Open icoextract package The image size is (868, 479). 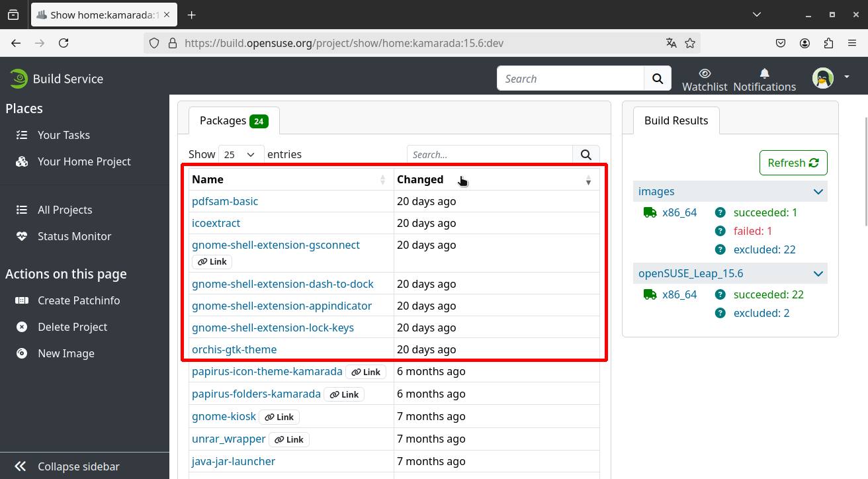(216, 223)
